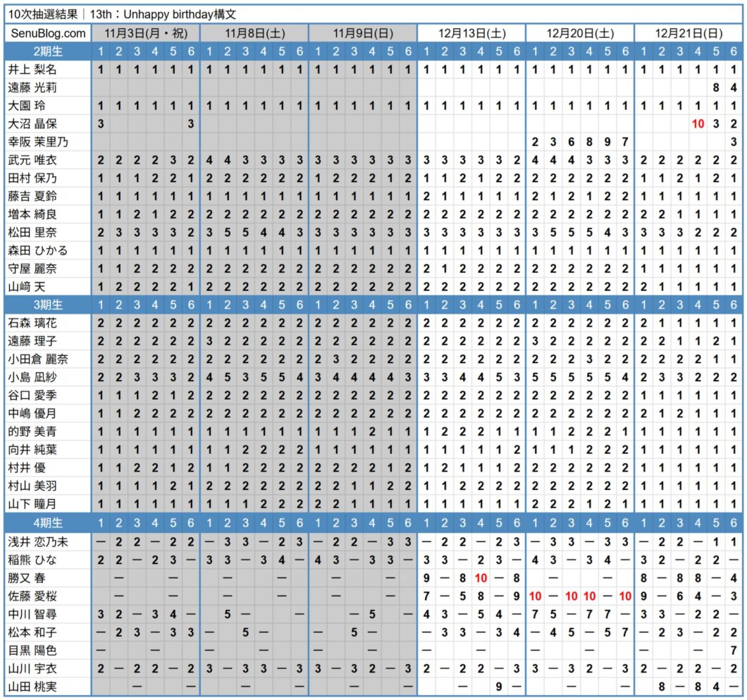This screenshot has height=700, width=747.
Task: Click the 12月21日(日) date header
Action: tap(689, 33)
